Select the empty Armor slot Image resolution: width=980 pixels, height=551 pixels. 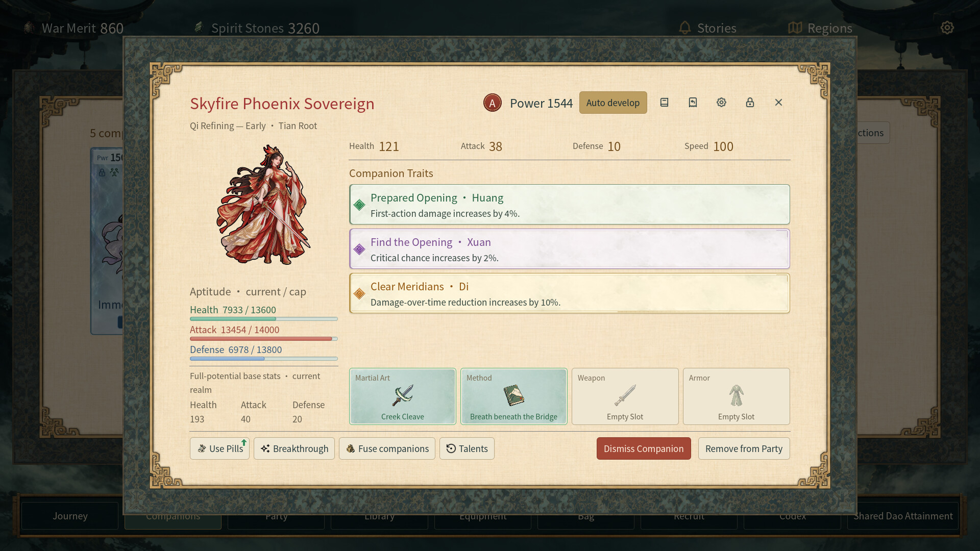coord(737,396)
